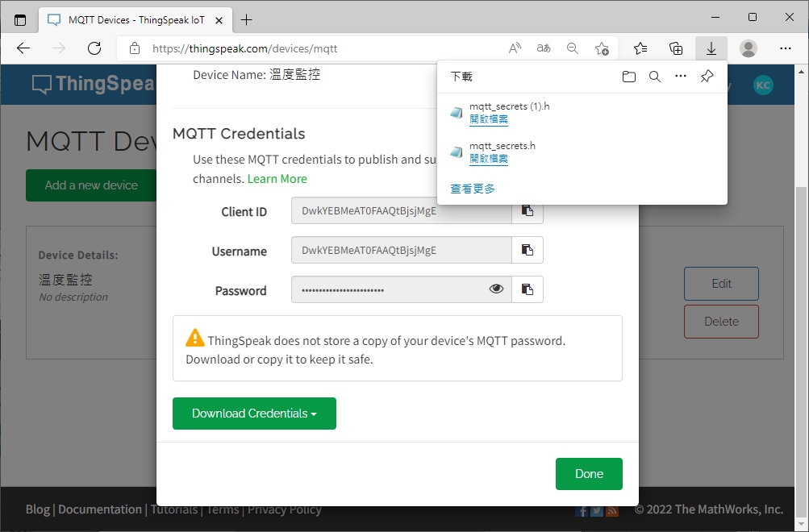This screenshot has width=809, height=532.
Task: View site information lock icon
Action: pyautogui.click(x=135, y=48)
